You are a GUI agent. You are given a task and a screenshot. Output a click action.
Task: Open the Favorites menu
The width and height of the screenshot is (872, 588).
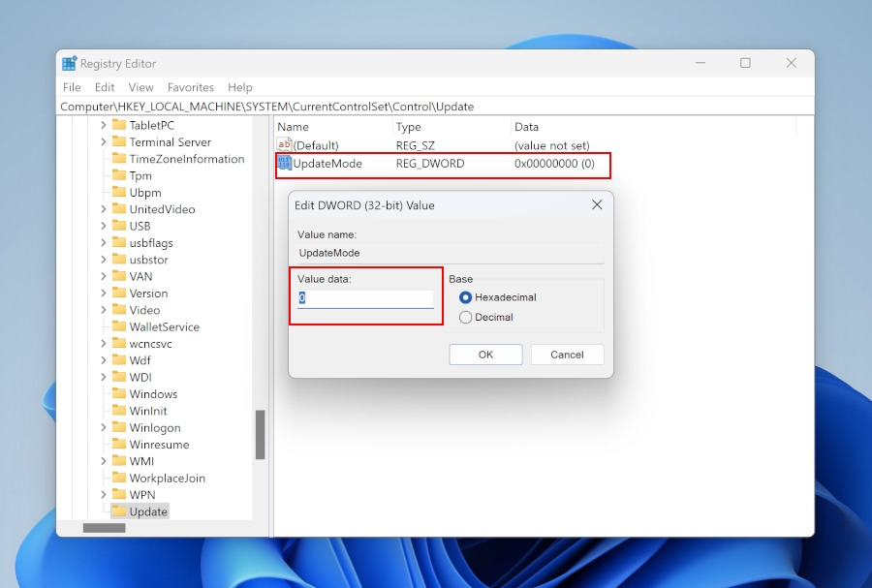[x=190, y=87]
